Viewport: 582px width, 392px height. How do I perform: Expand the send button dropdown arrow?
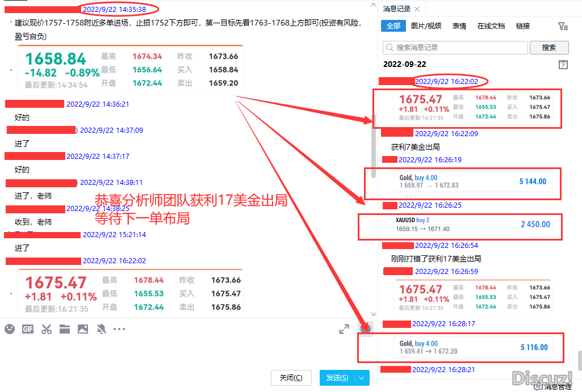362,378
